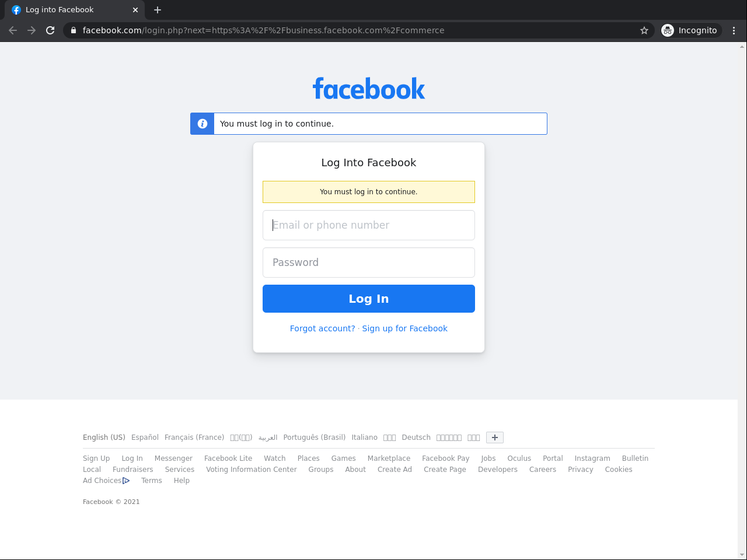The height and width of the screenshot is (560, 747).
Task: Switch language to Español
Action: click(x=145, y=437)
